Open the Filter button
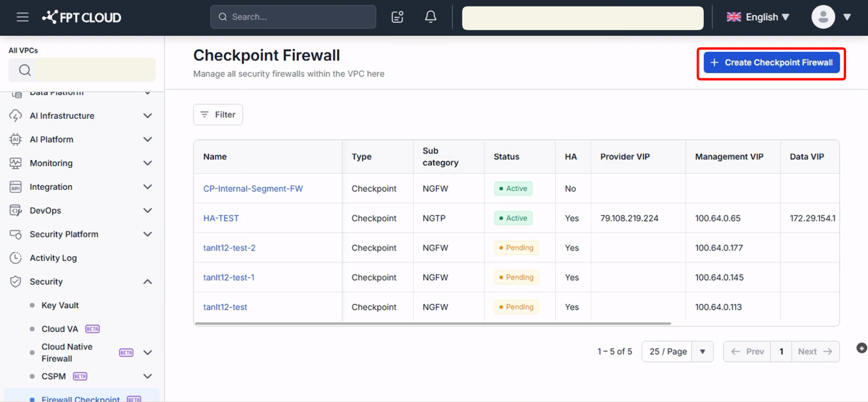Screen dimensions: 868x402 (218, 115)
